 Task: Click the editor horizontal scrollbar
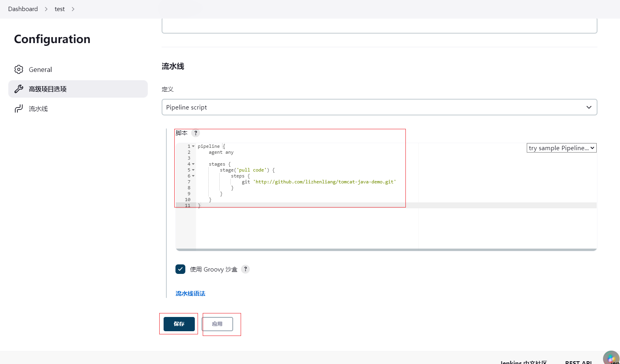[386, 250]
